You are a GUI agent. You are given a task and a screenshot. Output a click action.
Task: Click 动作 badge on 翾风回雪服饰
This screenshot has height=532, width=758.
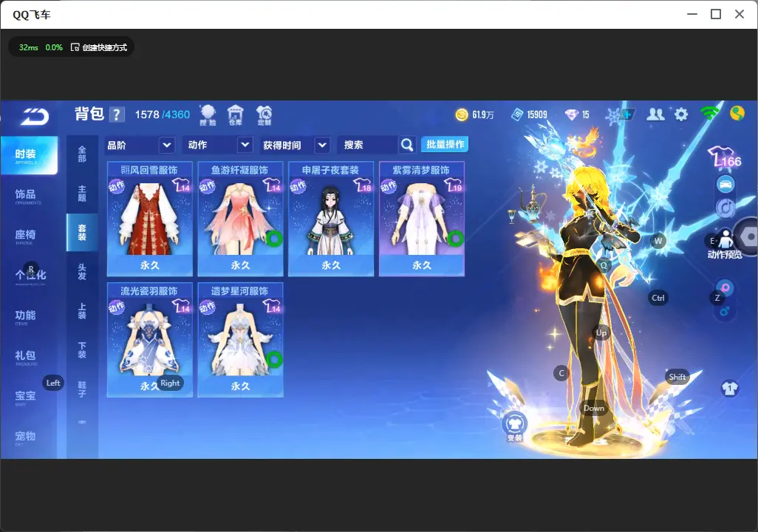click(x=117, y=186)
